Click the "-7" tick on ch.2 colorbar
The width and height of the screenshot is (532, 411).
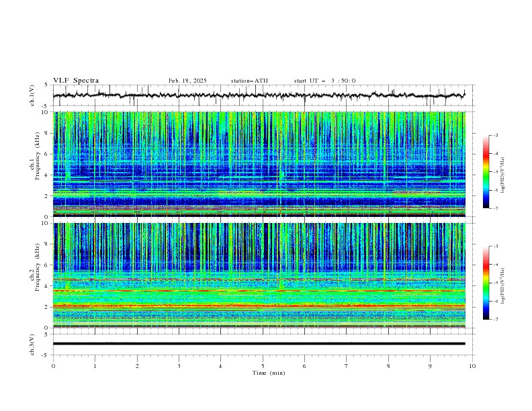point(495,320)
